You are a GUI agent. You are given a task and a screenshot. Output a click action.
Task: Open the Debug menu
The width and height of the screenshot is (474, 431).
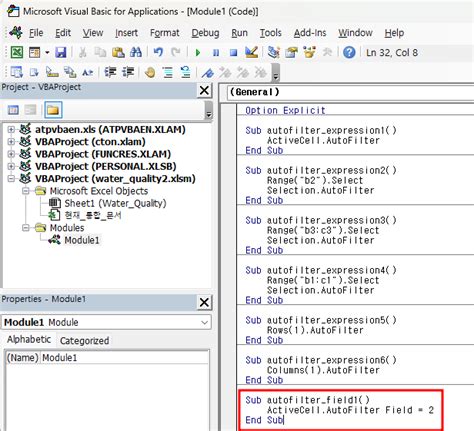[x=205, y=33]
